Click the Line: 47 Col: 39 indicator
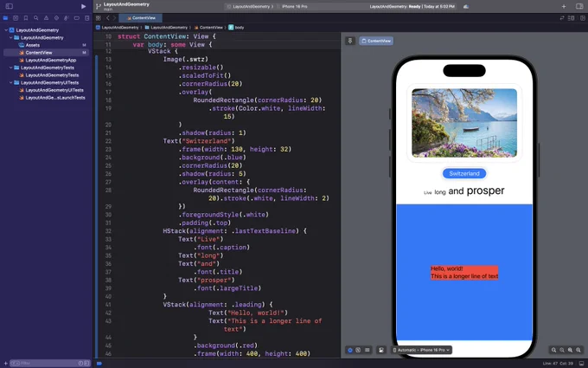588x368 pixels. (x=558, y=363)
